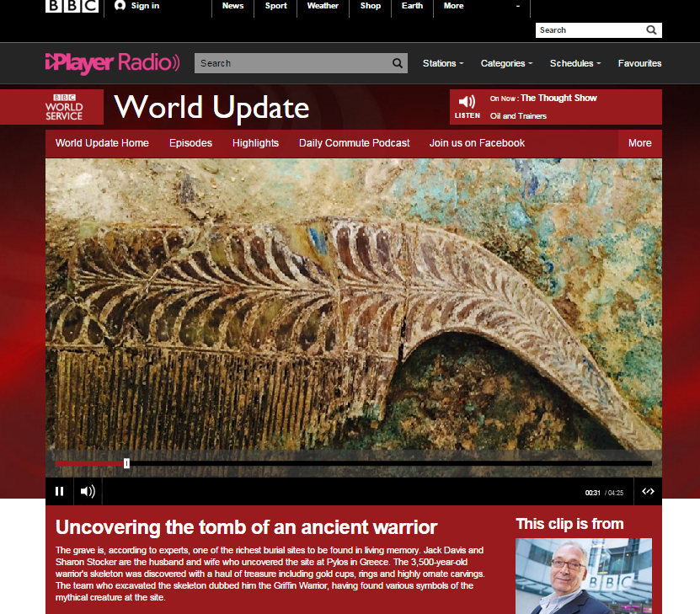Go to BBC News

pos(232,6)
